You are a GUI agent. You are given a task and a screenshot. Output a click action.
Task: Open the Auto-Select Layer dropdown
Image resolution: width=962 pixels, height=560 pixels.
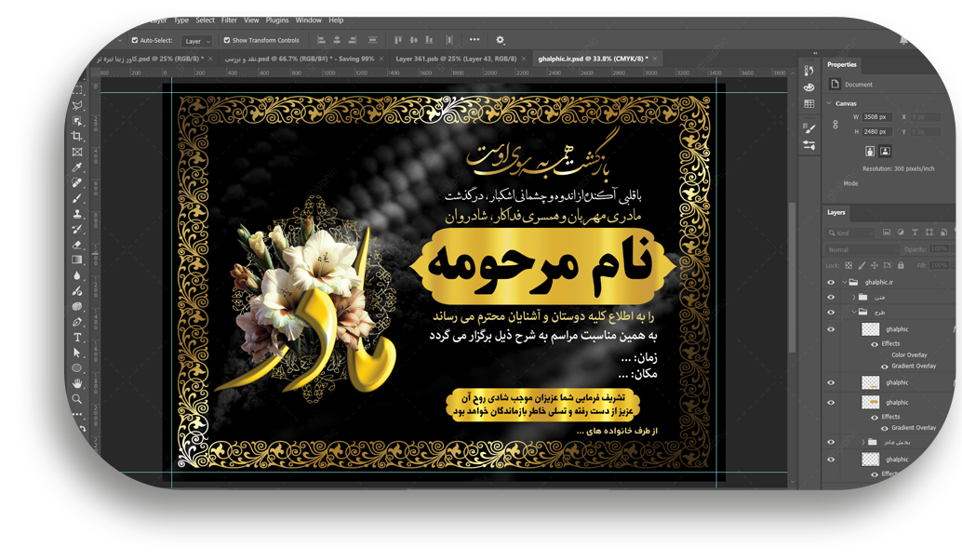click(197, 41)
